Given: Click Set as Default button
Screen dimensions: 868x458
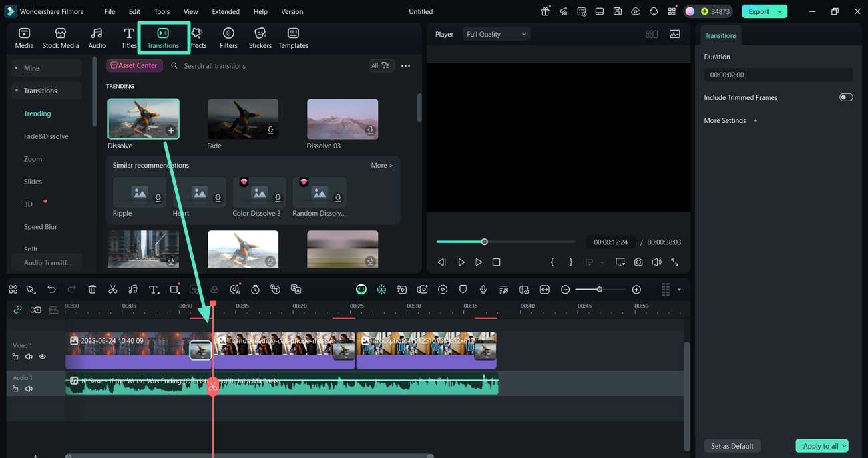Looking at the screenshot, I should [732, 446].
